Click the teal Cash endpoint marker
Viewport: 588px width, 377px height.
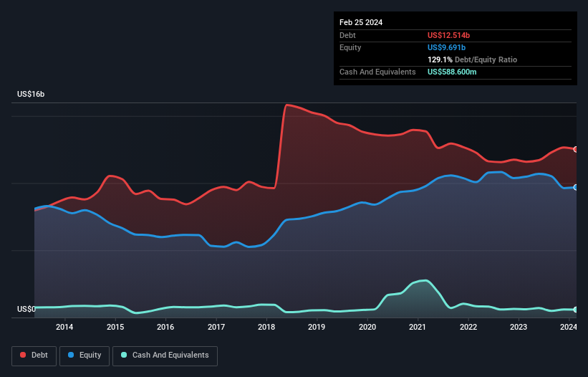click(x=576, y=310)
